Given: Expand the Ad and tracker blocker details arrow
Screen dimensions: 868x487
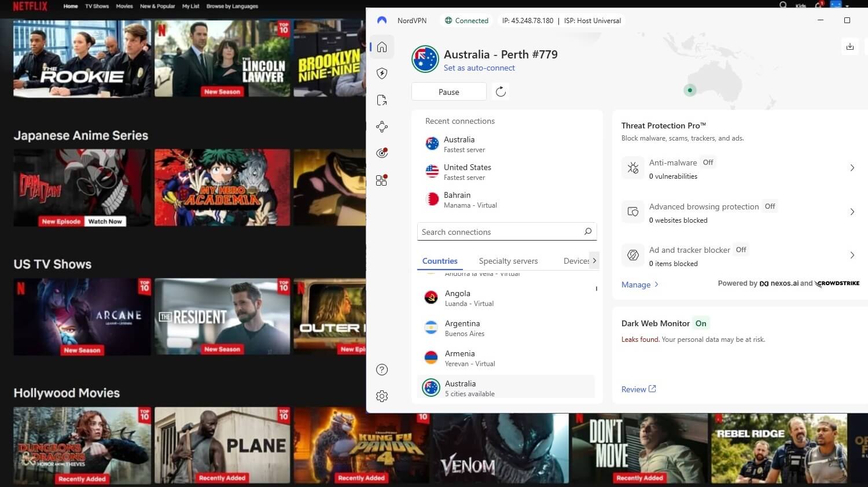Looking at the screenshot, I should pyautogui.click(x=852, y=254).
